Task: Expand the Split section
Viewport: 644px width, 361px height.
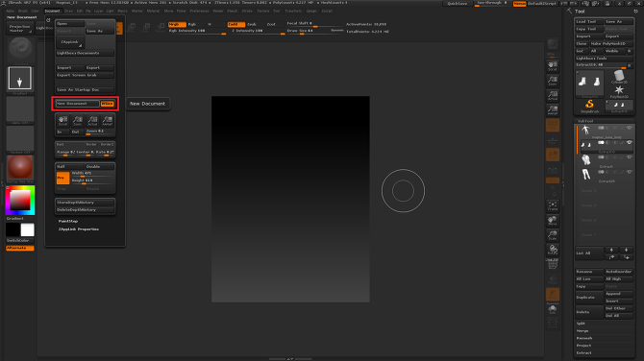Action: pos(581,324)
